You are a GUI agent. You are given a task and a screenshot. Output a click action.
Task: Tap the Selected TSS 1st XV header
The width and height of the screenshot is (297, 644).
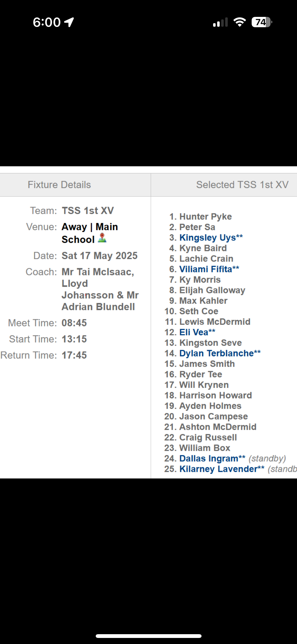[242, 185]
